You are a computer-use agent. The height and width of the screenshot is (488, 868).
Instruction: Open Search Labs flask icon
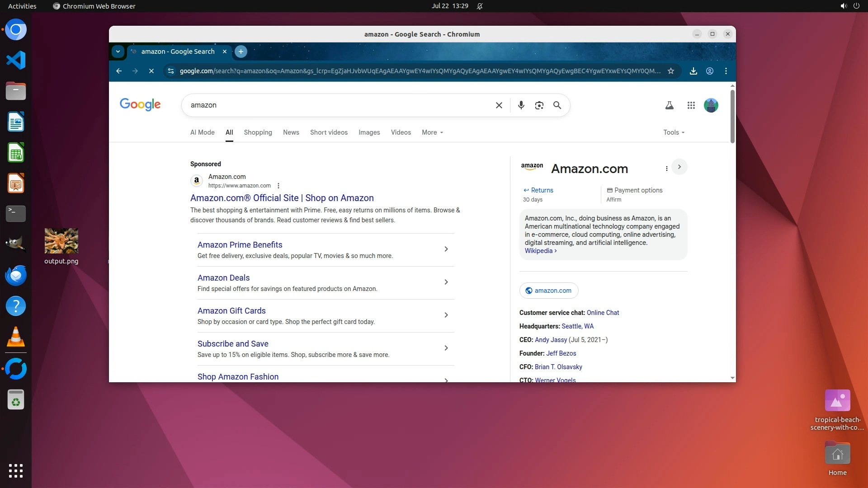[670, 105]
